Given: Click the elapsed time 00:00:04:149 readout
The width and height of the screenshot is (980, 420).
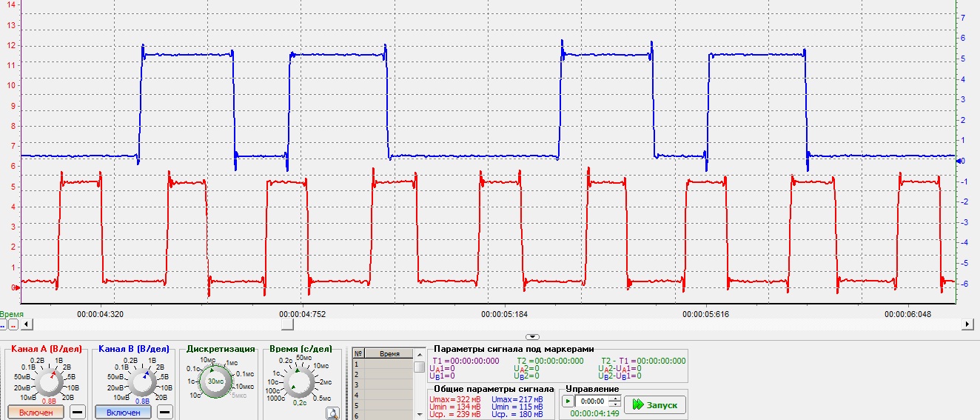Looking at the screenshot, I should coord(595,413).
